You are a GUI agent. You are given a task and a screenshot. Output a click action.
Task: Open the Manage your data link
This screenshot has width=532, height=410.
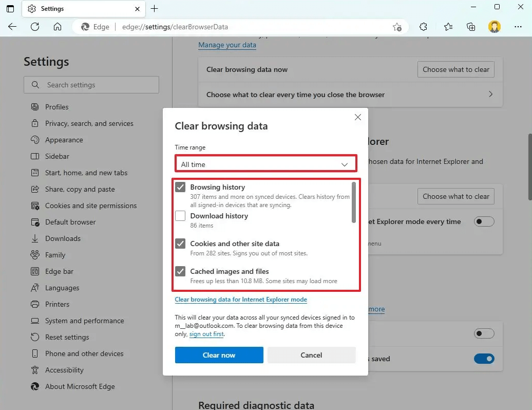227,45
